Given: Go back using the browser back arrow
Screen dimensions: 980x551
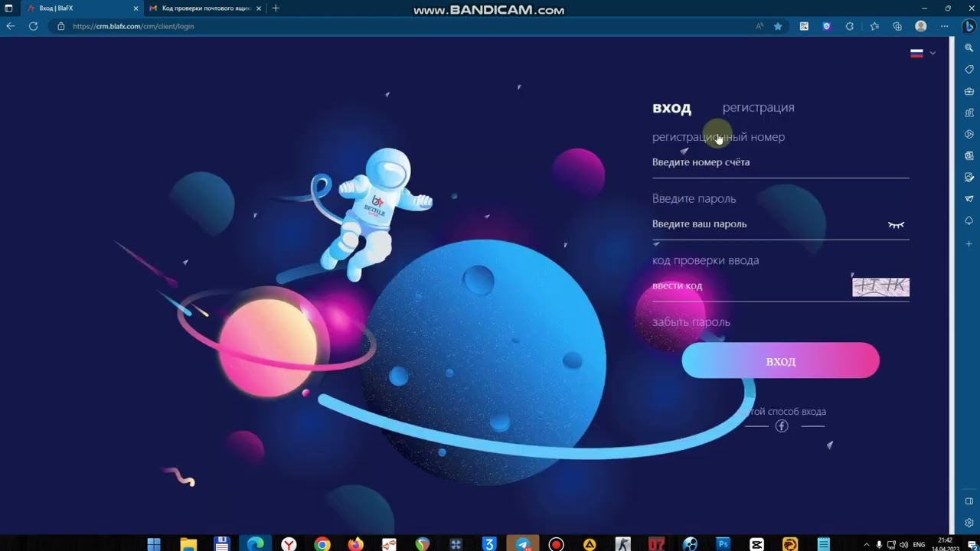Looking at the screenshot, I should tap(11, 26).
